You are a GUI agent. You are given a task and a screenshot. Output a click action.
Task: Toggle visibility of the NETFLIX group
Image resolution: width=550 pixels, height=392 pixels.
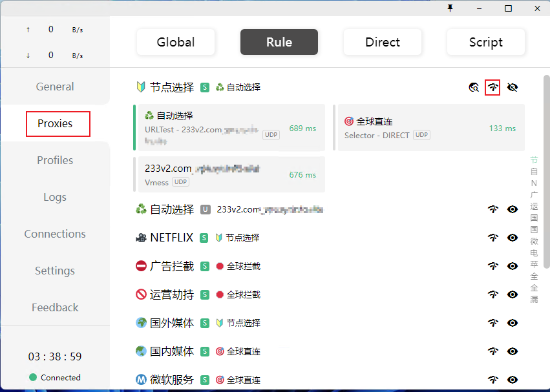pyautogui.click(x=513, y=237)
